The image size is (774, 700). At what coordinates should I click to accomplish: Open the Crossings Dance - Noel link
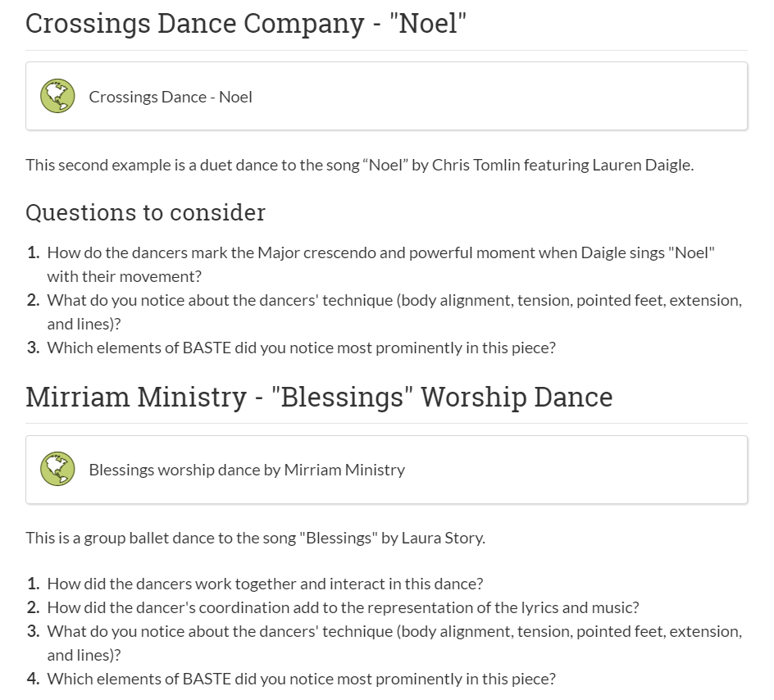coord(171,97)
